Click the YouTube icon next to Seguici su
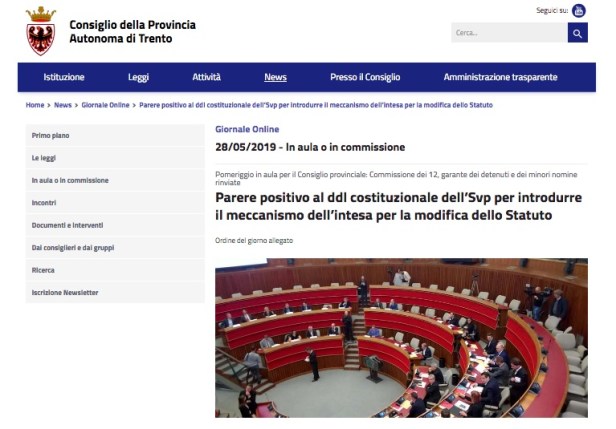Image resolution: width=616 pixels, height=429 pixels. point(578,11)
